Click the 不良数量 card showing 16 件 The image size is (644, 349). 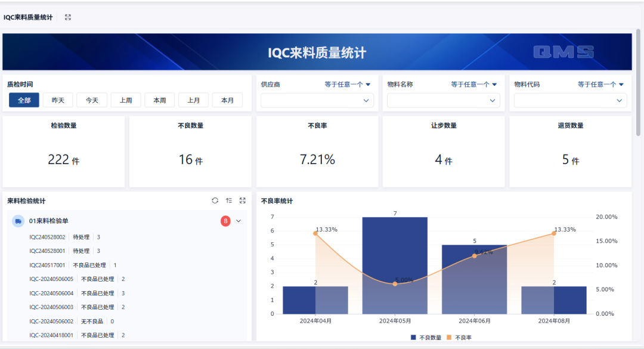(191, 152)
